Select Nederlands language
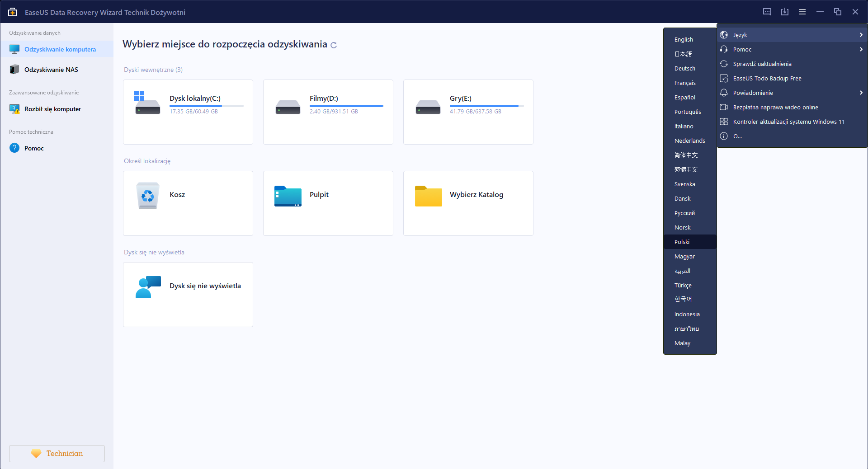 point(690,141)
